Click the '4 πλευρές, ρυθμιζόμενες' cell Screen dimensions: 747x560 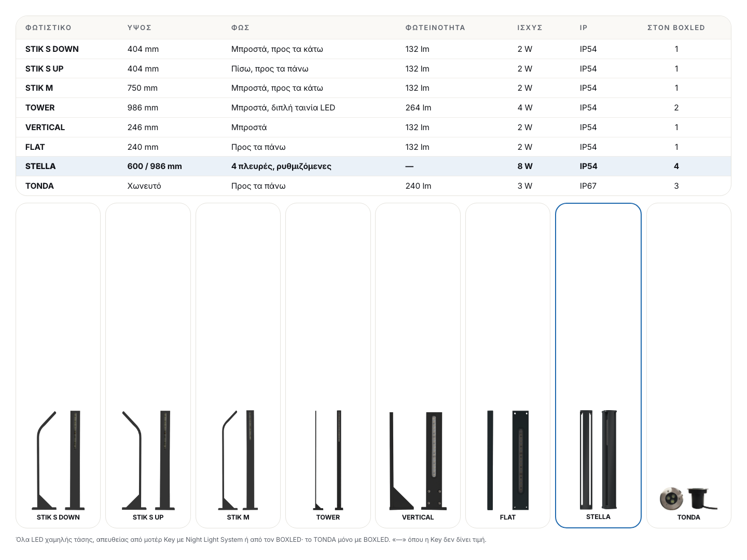(281, 166)
